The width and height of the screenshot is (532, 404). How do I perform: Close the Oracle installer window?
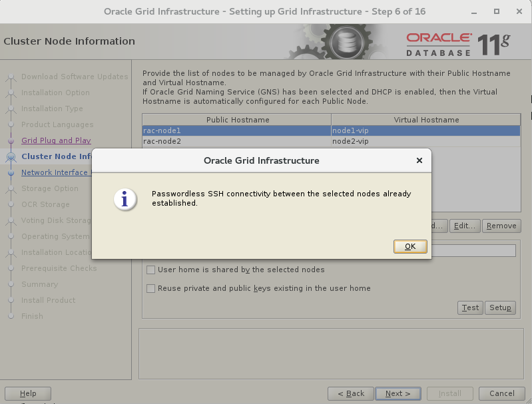click(519, 11)
